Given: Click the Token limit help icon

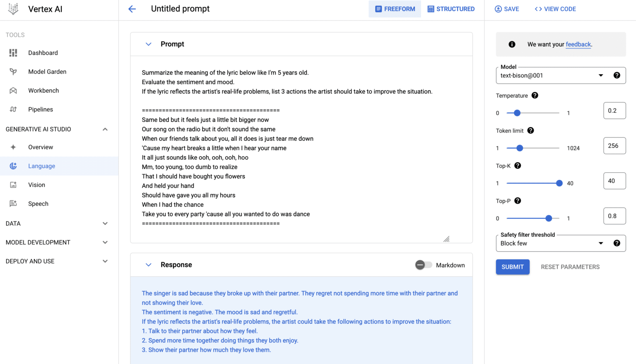Looking at the screenshot, I should click(530, 130).
